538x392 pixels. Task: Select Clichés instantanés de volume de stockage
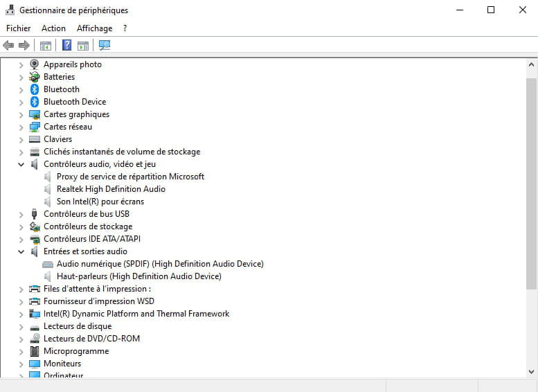[122, 152]
